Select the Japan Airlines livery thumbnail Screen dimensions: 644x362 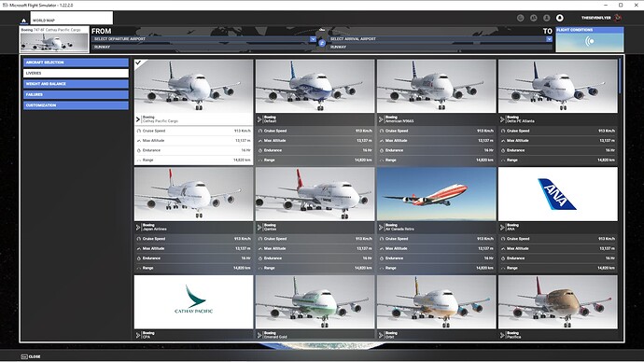click(193, 194)
